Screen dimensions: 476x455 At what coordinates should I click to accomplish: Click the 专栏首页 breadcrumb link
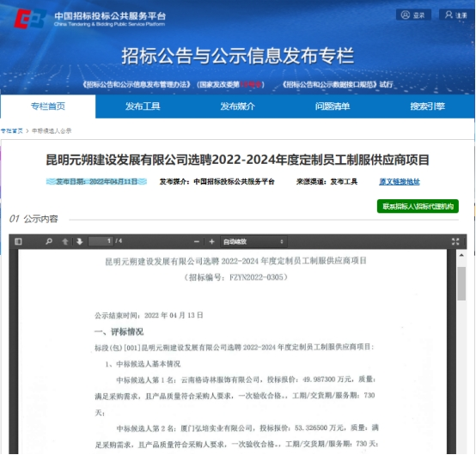[11, 130]
